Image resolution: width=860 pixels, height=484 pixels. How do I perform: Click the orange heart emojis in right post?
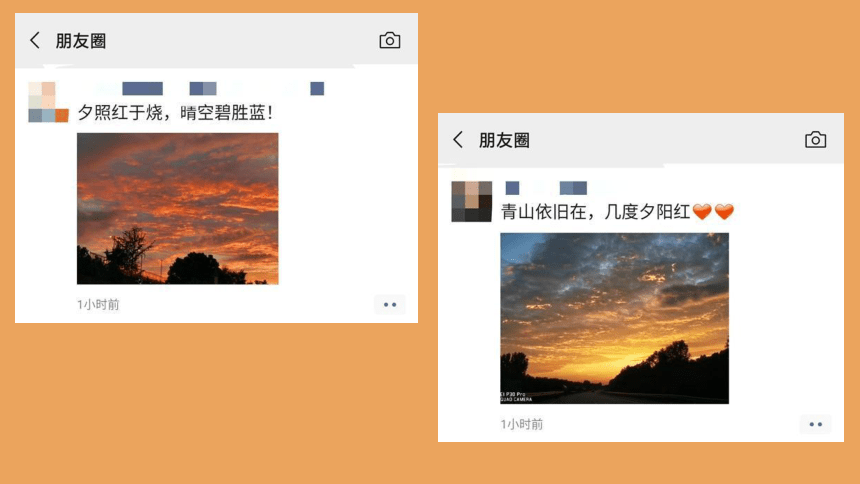[713, 211]
